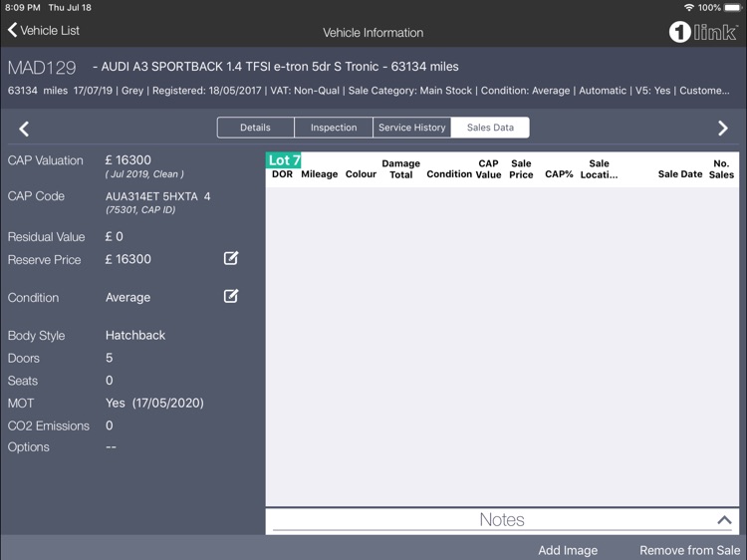Viewport: 747px width, 560px height.
Task: Tap the vehicle summary details line
Action: click(x=369, y=91)
